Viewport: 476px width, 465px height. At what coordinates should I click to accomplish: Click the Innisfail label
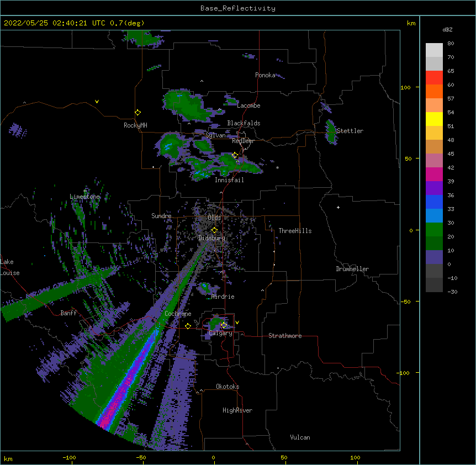(229, 180)
